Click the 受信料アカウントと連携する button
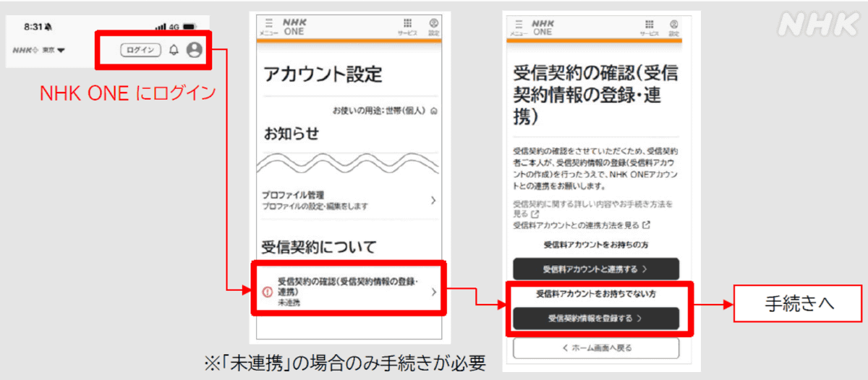Screen dimensions: 868x380 (x=596, y=269)
